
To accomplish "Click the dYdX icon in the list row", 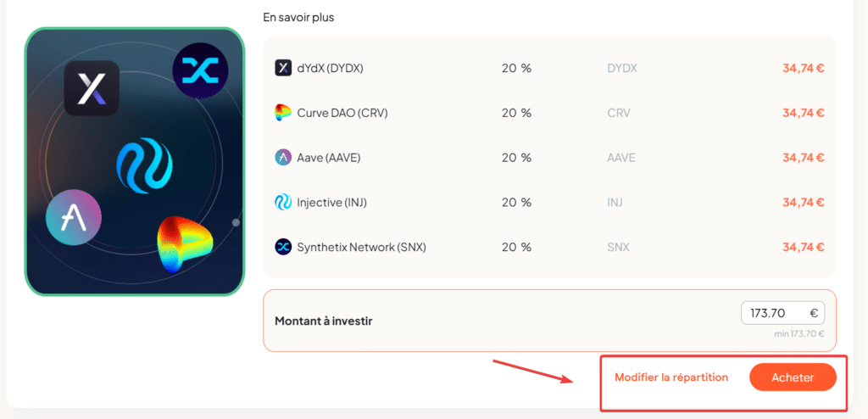I will [x=283, y=68].
